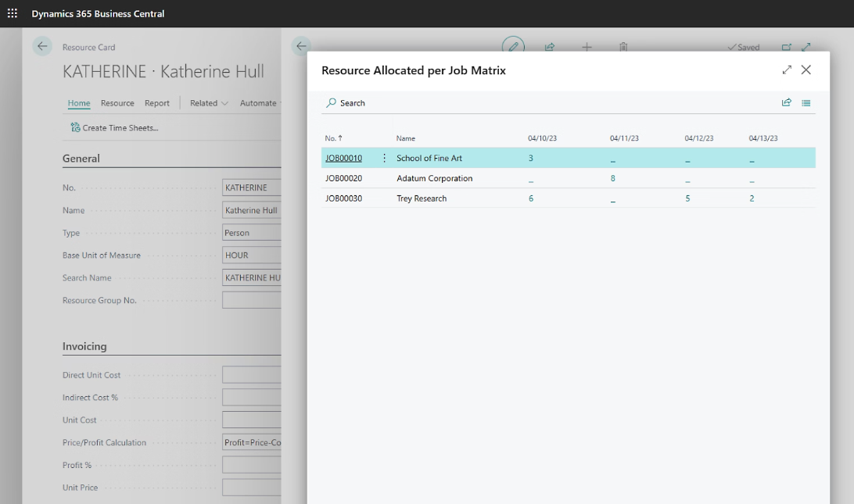Click the Search field in the matrix
Viewport: 854px width, 504px height.
pos(353,103)
